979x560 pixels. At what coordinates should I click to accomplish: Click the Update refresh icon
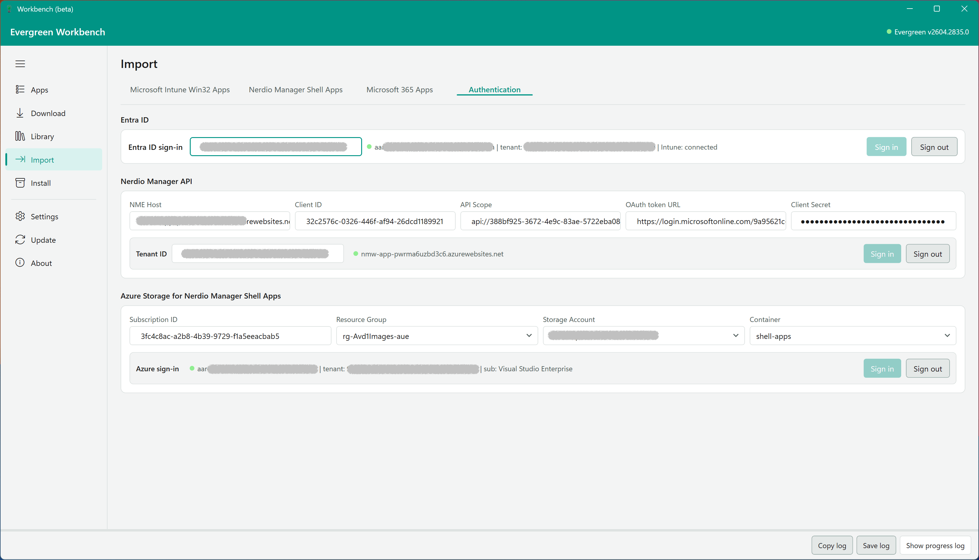pyautogui.click(x=20, y=239)
